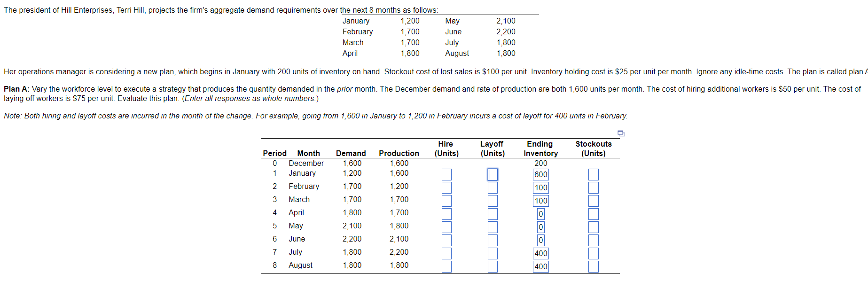Select May Stockouts input box
The height and width of the screenshot is (281, 868).
[x=594, y=227]
